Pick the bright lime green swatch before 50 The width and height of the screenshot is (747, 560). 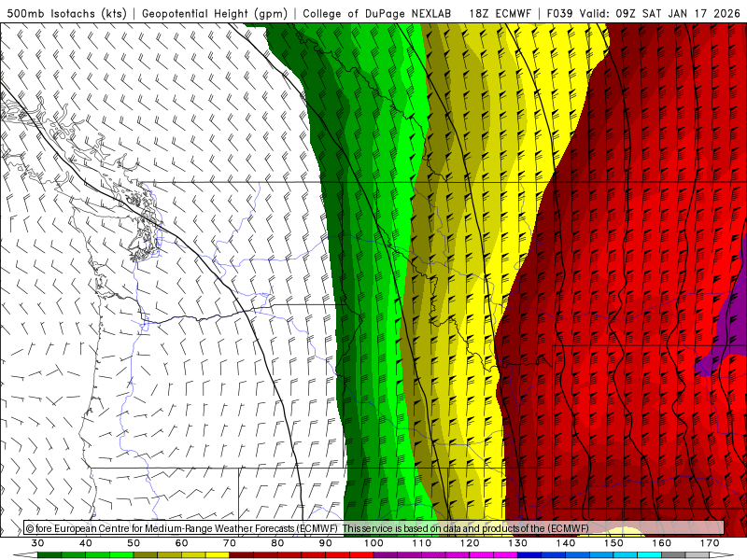click(121, 555)
